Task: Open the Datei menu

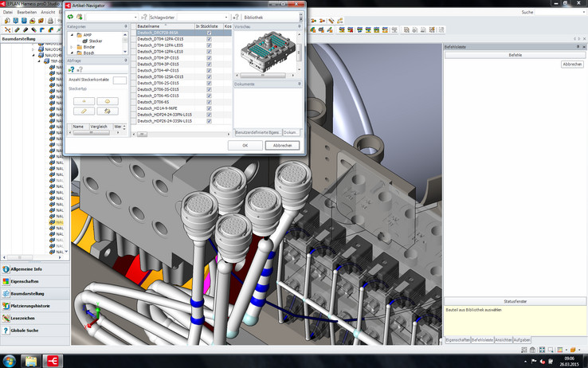Action: [x=7, y=13]
